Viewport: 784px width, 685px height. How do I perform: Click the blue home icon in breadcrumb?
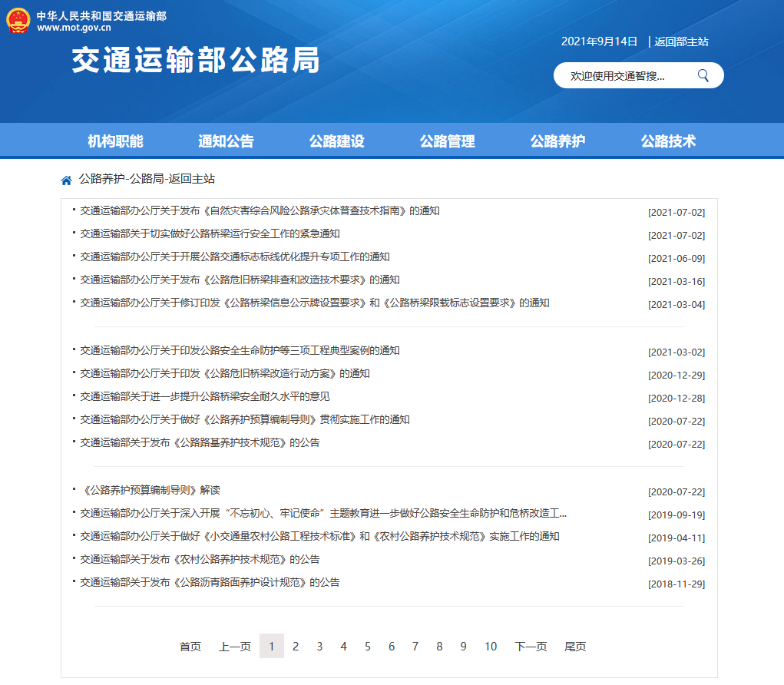coord(66,180)
